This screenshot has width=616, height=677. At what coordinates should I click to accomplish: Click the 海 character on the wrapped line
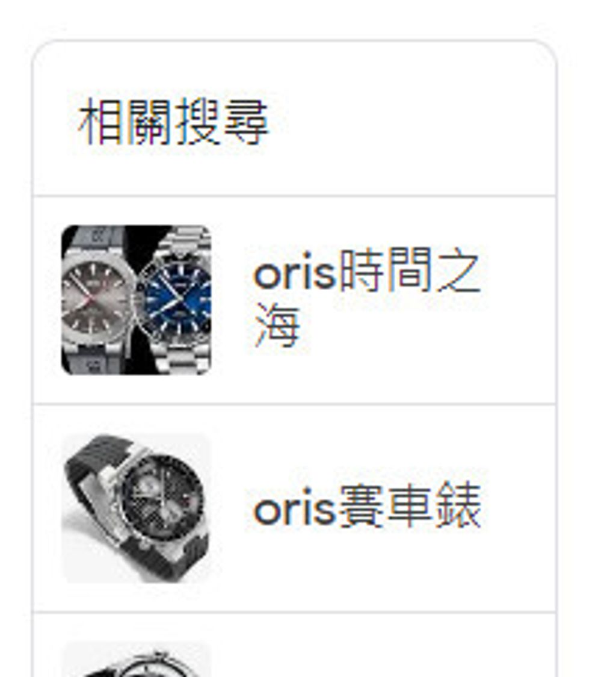pos(277,325)
